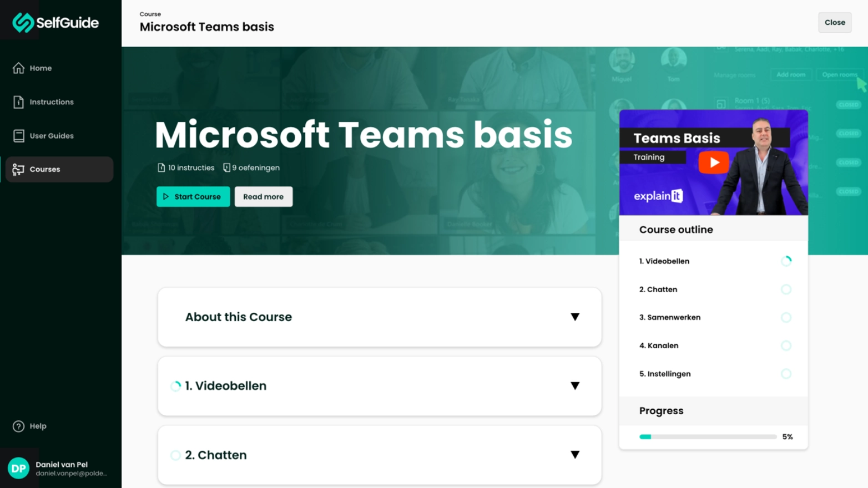Click the progress circle beside 2. Chatten card
The width and height of the screenshot is (868, 488).
click(x=176, y=455)
